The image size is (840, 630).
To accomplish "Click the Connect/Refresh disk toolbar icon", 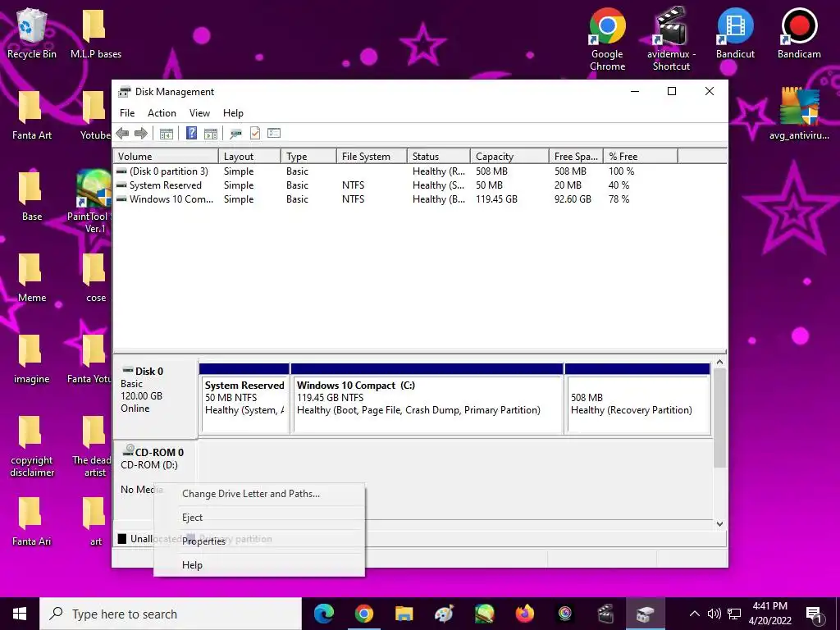I will tap(235, 134).
